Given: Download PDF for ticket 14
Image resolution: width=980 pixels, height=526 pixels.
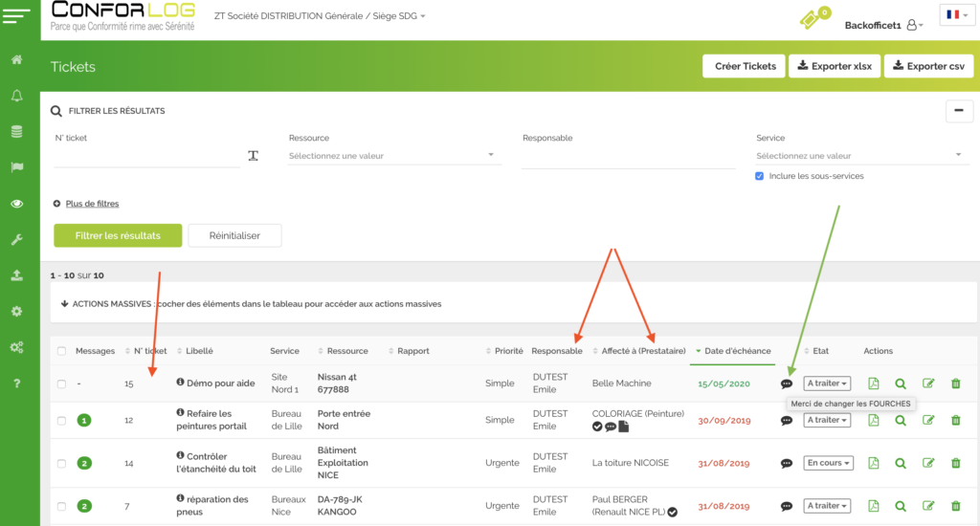Looking at the screenshot, I should pyautogui.click(x=873, y=463).
